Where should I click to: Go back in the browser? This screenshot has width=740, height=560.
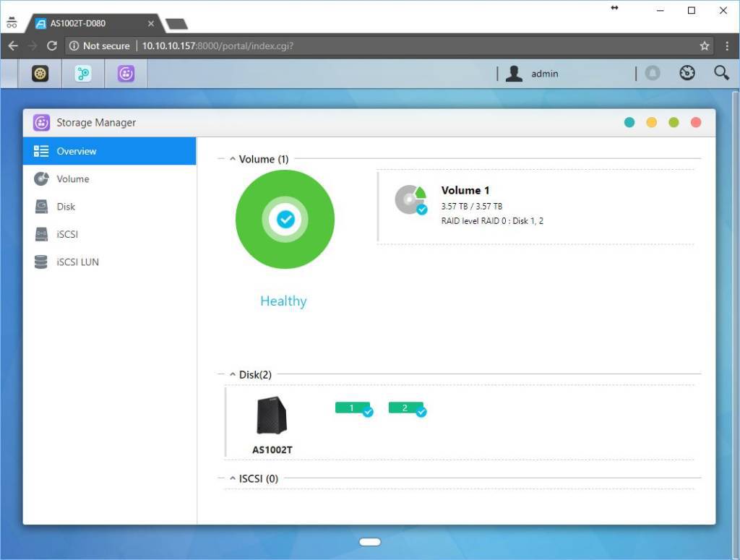(x=13, y=46)
